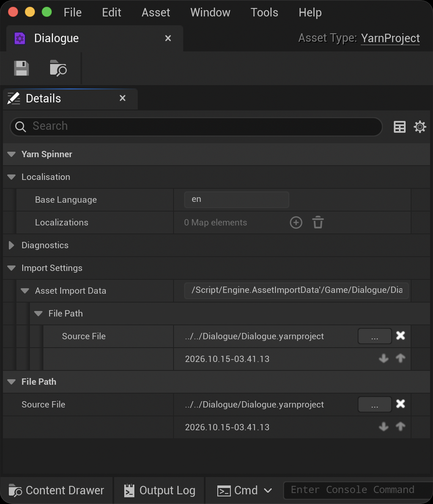Viewport: 433px width, 504px height.
Task: Click the purple Dialogue asset icon
Action: tap(19, 39)
